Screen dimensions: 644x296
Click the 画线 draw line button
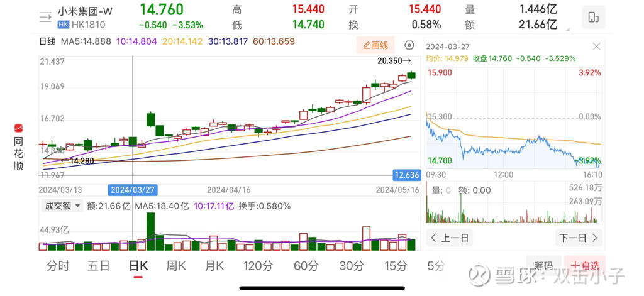(375, 45)
